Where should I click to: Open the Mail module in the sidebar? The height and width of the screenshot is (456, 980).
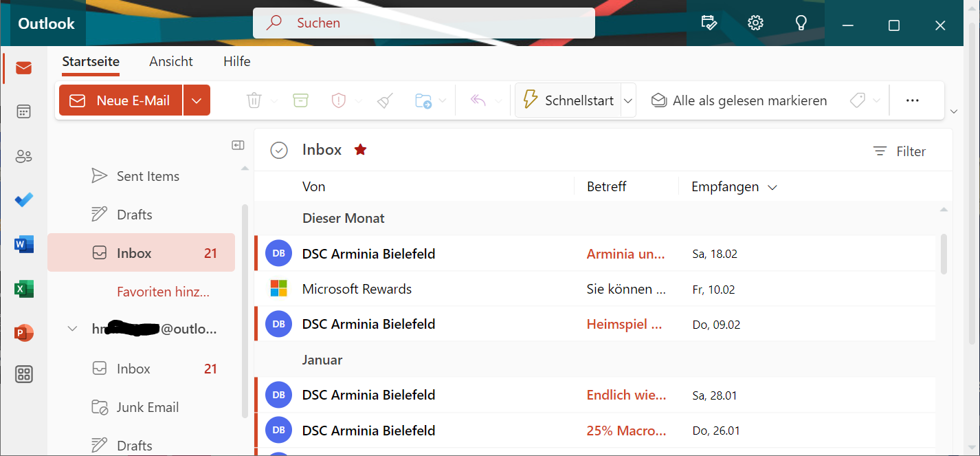coord(24,68)
